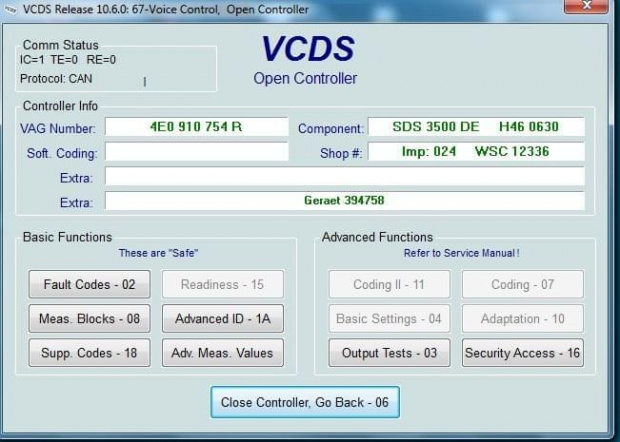This screenshot has height=442, width=620.
Task: Click the 'Soft. Coding:' label
Action: tap(62, 153)
